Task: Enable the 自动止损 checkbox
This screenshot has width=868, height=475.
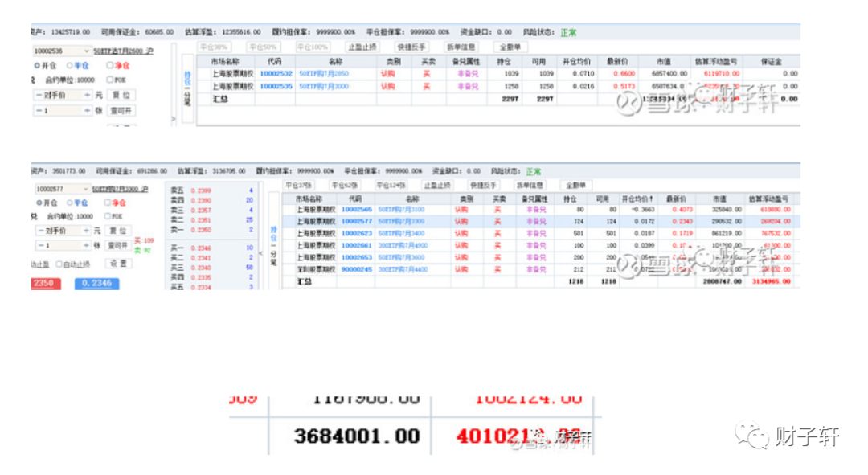Action: [59, 263]
